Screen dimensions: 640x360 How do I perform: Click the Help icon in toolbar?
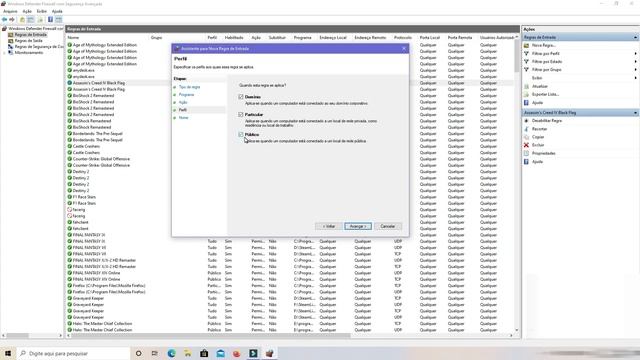(x=50, y=20)
